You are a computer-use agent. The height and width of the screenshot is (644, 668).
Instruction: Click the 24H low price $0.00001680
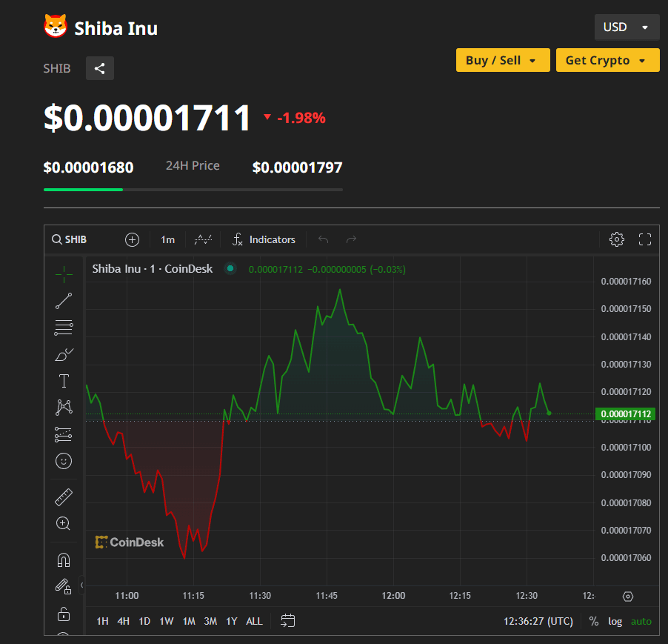pos(89,167)
